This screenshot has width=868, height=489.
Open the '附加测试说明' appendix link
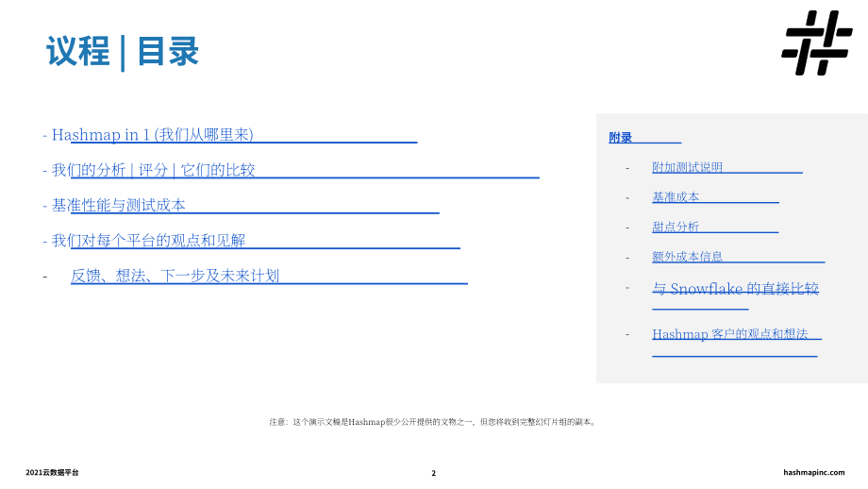[x=687, y=167]
